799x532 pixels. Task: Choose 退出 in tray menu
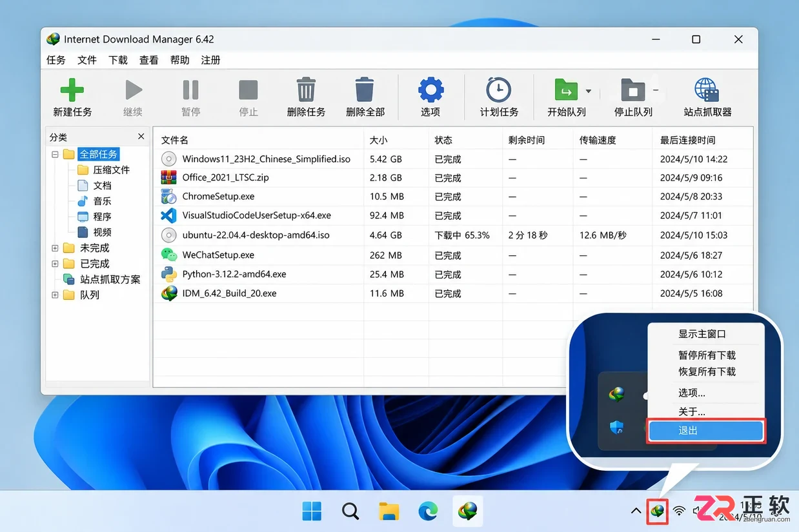tap(706, 430)
